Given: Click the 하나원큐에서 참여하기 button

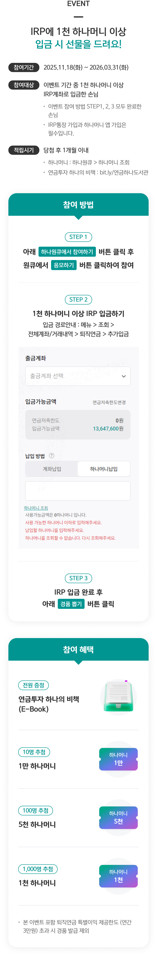Looking at the screenshot, I should 67,252.
